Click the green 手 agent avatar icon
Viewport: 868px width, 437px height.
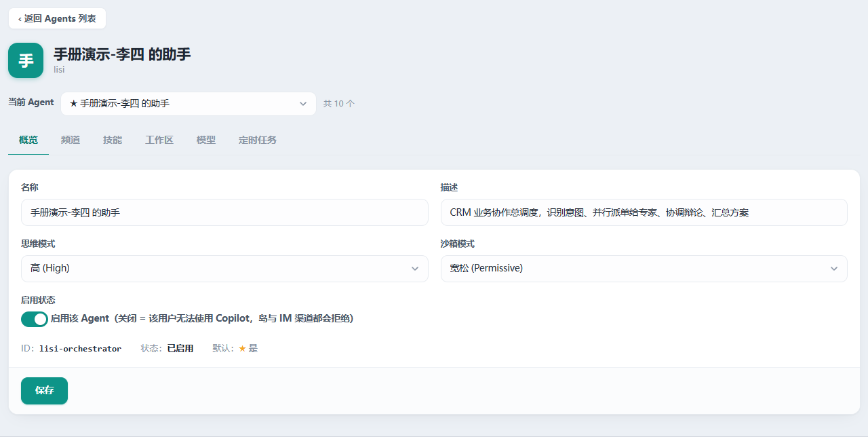pos(26,60)
